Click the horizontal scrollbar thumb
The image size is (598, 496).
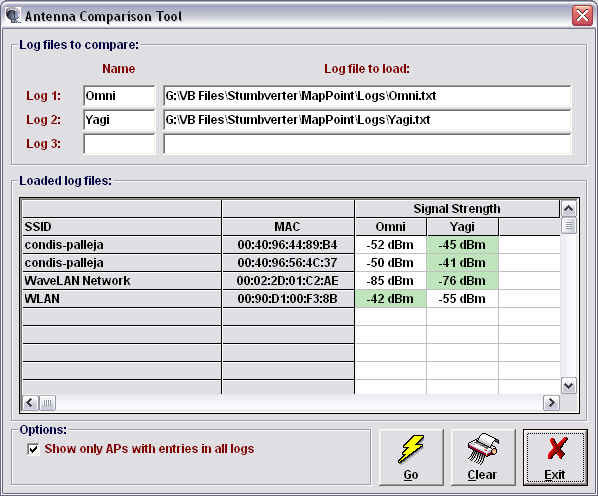tap(47, 403)
